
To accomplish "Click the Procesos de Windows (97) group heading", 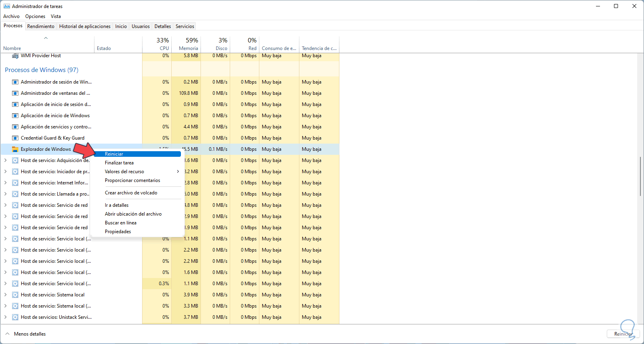I will coord(42,70).
